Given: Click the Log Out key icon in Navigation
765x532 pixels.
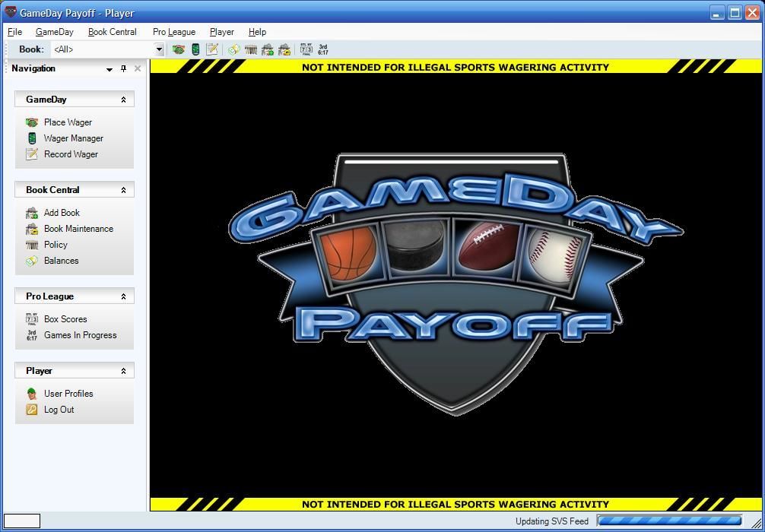Looking at the screenshot, I should click(32, 410).
